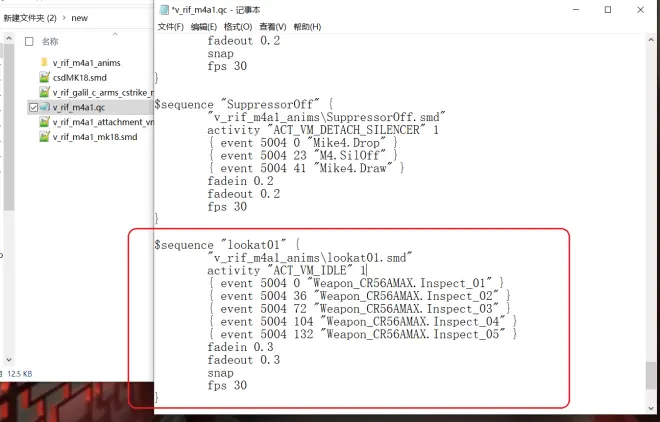
Task: Toggle the select-all checkbox beside 名称
Action: pyautogui.click(x=29, y=42)
